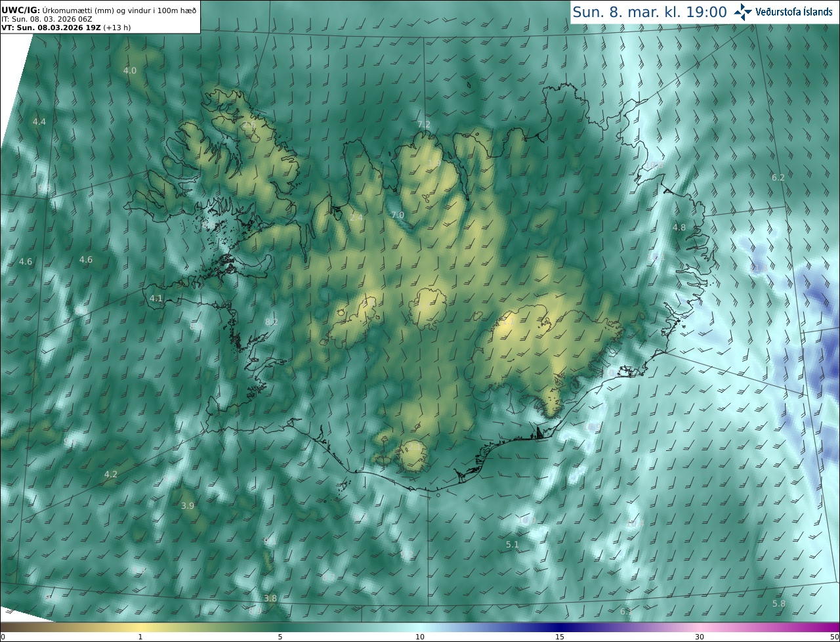Click the map value 6.1

(627, 612)
